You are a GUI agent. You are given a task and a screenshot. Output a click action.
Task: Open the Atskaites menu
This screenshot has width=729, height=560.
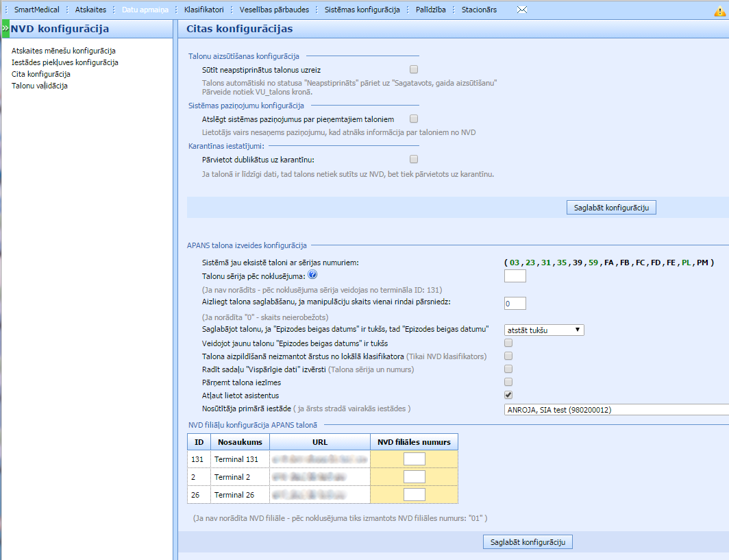pyautogui.click(x=90, y=10)
